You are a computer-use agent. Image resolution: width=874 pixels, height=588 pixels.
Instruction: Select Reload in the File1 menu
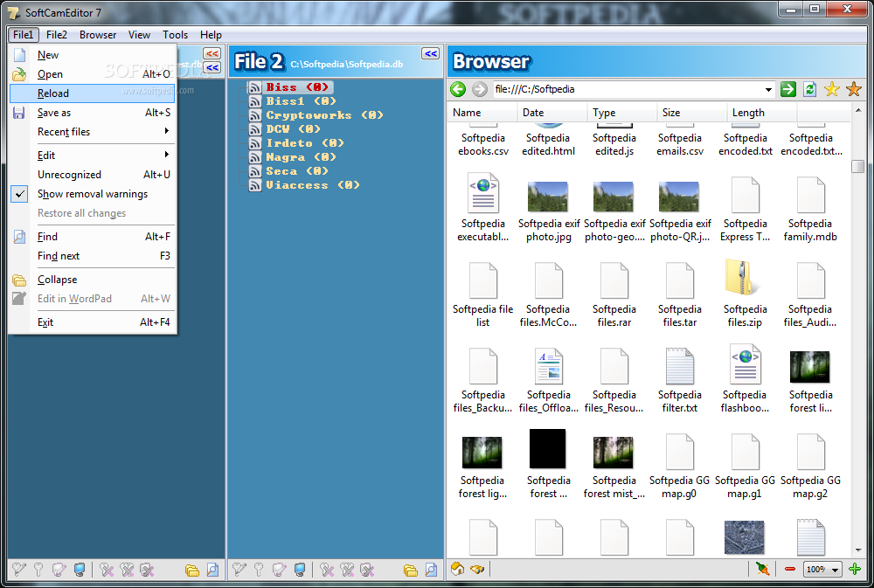tap(93, 93)
